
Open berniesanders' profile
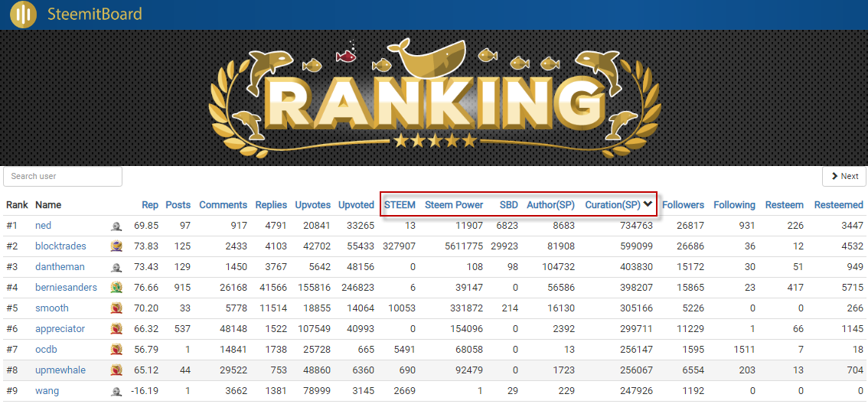[x=66, y=288]
